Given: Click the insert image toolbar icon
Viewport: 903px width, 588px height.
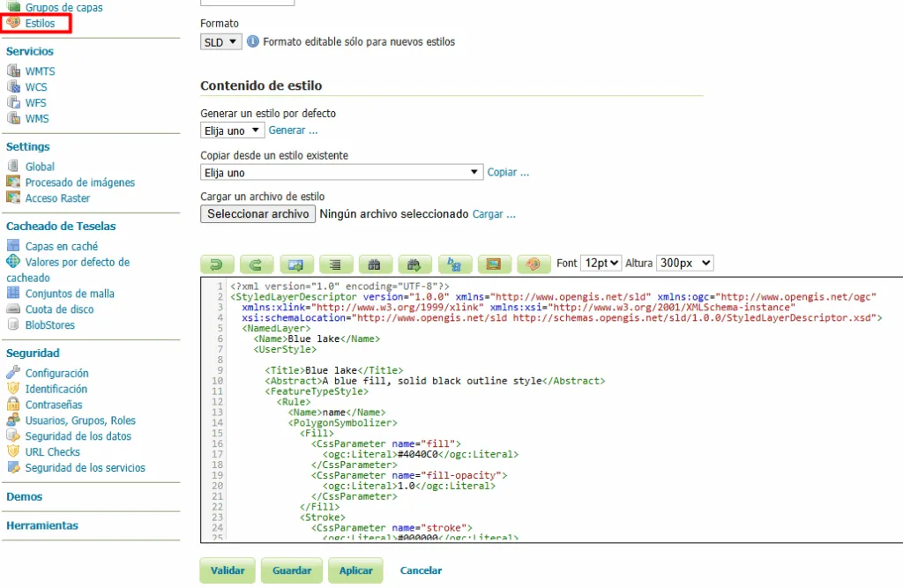Looking at the screenshot, I should click(x=494, y=264).
